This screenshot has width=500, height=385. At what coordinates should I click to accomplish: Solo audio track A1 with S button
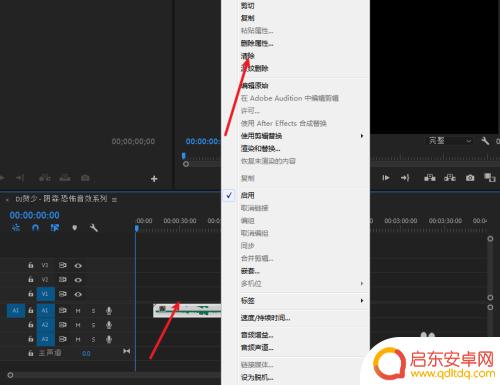pyautogui.click(x=93, y=311)
